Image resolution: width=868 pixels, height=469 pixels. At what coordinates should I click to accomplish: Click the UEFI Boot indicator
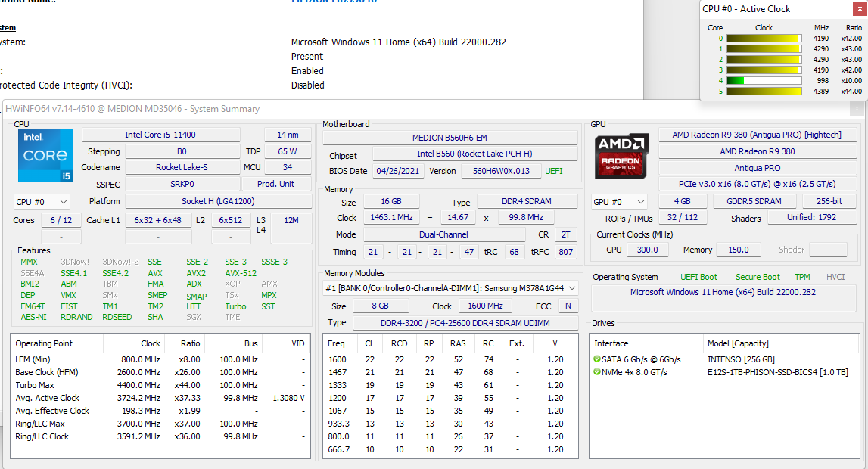tap(698, 277)
